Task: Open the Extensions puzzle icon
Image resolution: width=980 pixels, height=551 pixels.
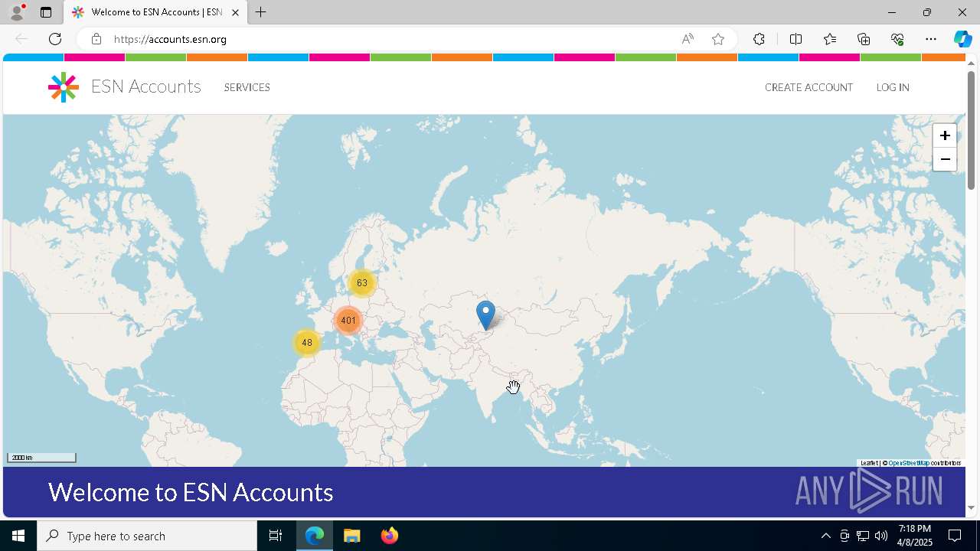Action: coord(759,39)
